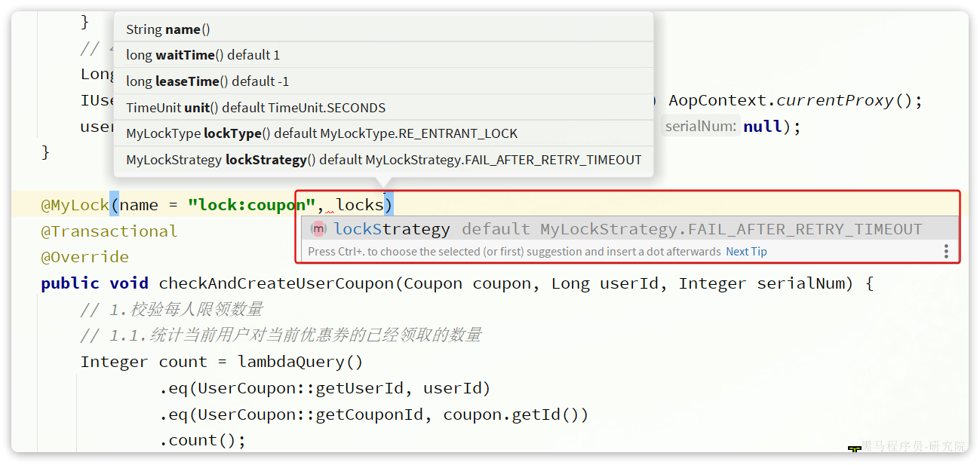This screenshot has height=465, width=980.
Task: Click the MyLockStrategy lockStrategy() parameter row
Action: tap(383, 160)
